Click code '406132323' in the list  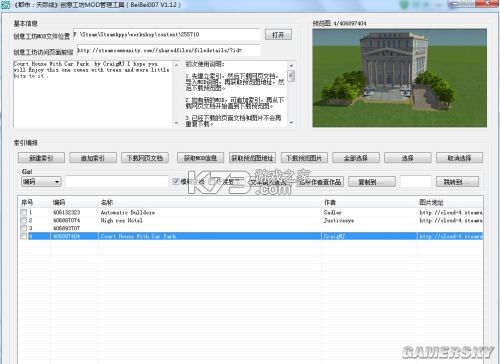pos(66,212)
